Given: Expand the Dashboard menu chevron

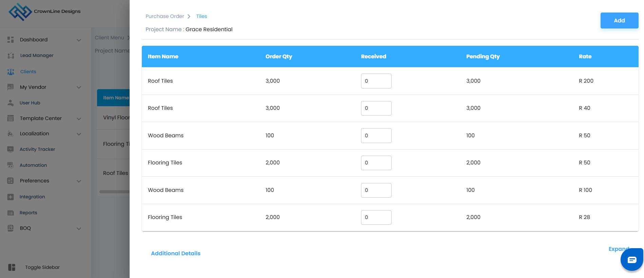Looking at the screenshot, I should pos(79,40).
